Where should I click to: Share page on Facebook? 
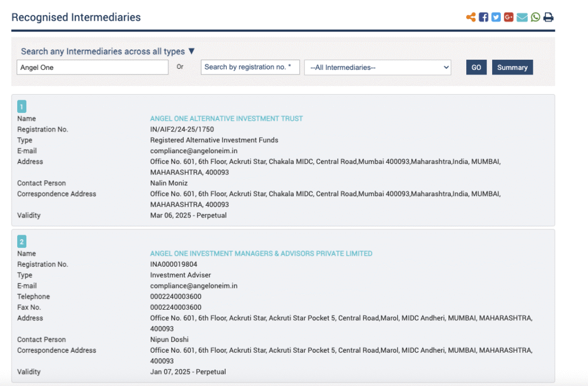pyautogui.click(x=483, y=17)
